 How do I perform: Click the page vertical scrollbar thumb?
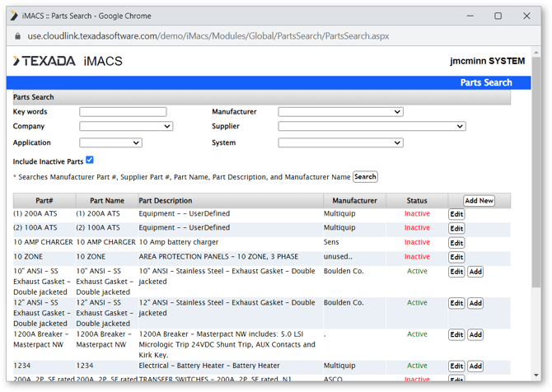point(536,172)
